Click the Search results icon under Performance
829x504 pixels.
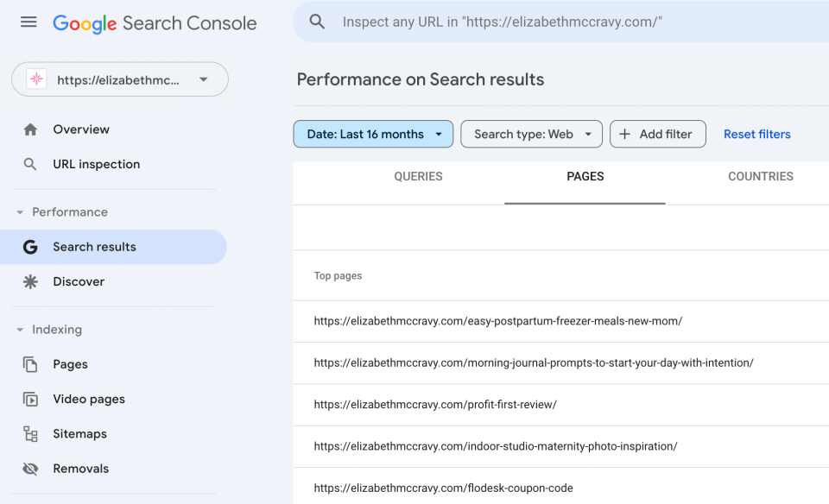31,247
